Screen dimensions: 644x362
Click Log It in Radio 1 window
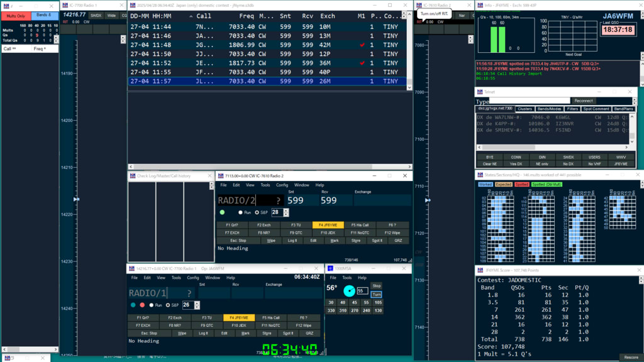203,333
